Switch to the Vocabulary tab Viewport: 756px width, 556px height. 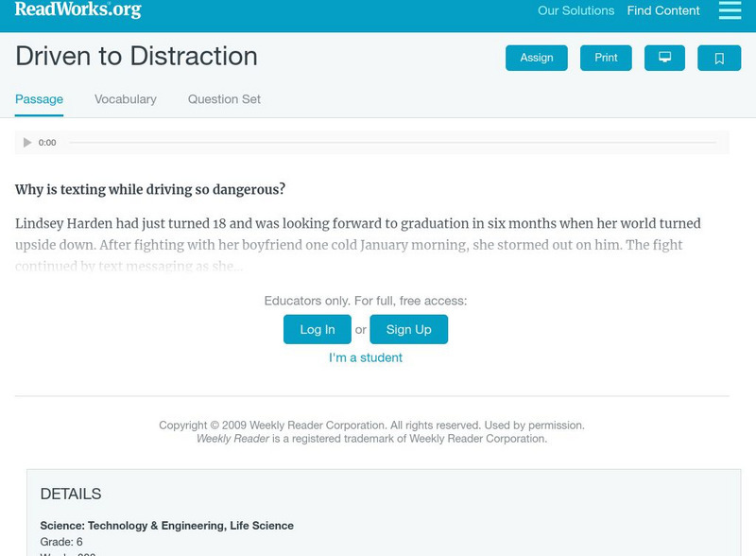pyautogui.click(x=123, y=97)
